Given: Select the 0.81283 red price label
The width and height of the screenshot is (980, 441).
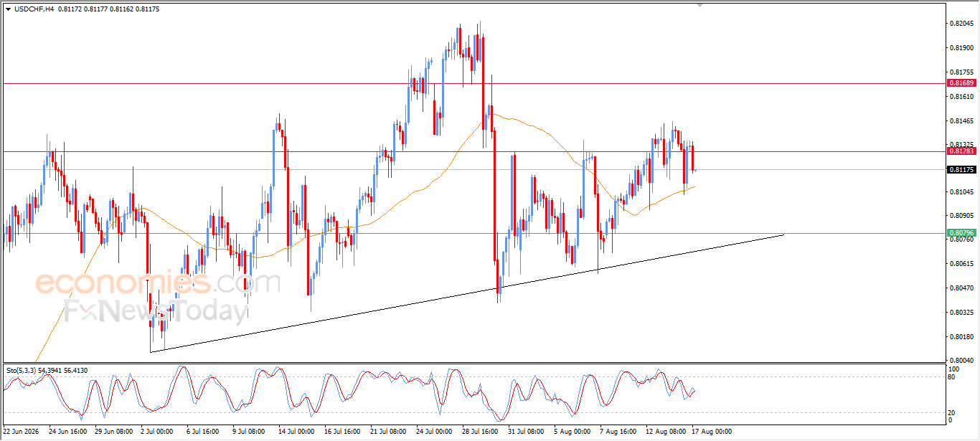Looking at the screenshot, I should (x=961, y=151).
